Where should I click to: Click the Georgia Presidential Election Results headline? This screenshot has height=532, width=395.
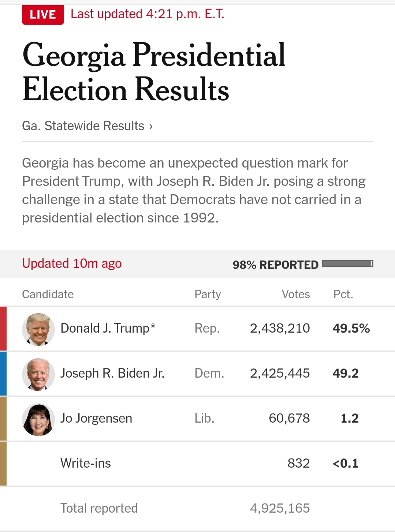click(x=154, y=72)
